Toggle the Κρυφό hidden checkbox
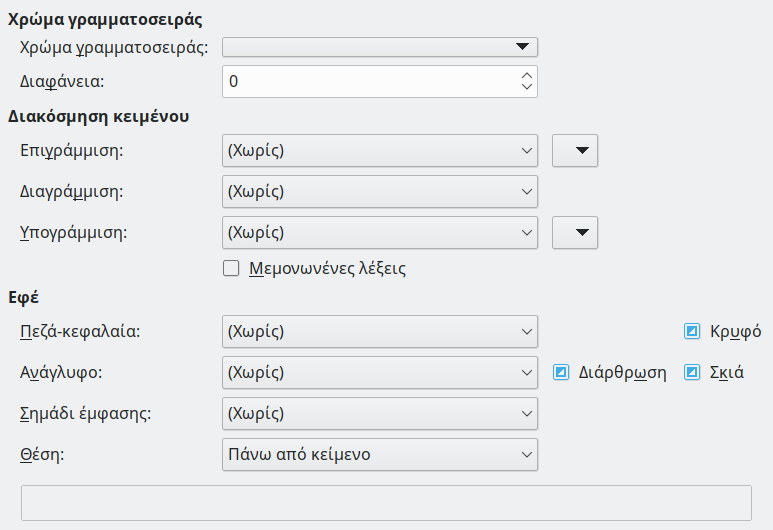 691,331
